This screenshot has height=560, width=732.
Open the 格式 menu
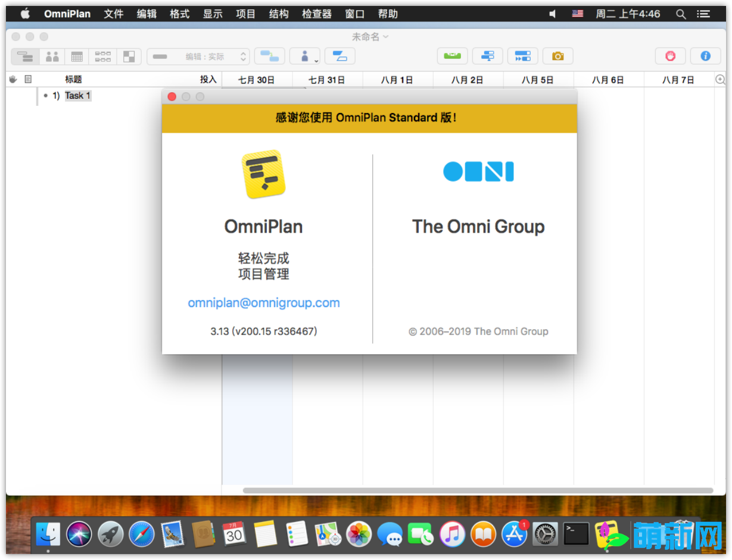179,14
